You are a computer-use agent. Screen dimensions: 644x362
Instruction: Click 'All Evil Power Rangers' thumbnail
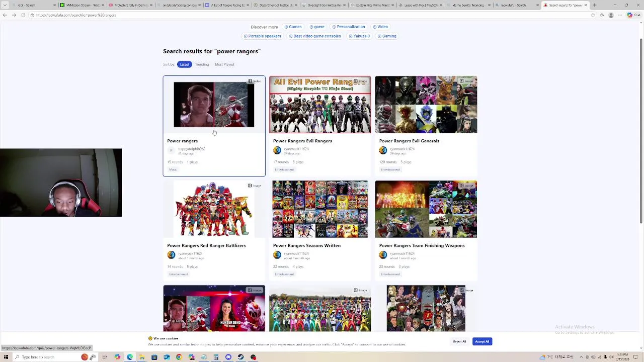point(320,105)
